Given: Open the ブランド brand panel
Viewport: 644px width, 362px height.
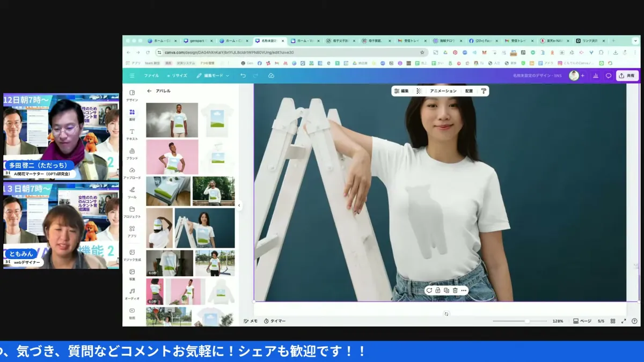Looking at the screenshot, I should 132,153.
